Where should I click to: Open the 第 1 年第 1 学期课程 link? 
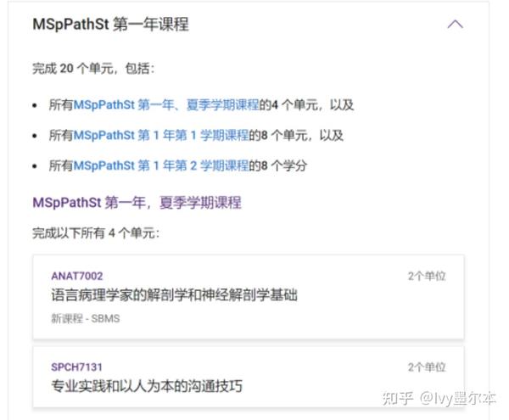tap(161, 135)
